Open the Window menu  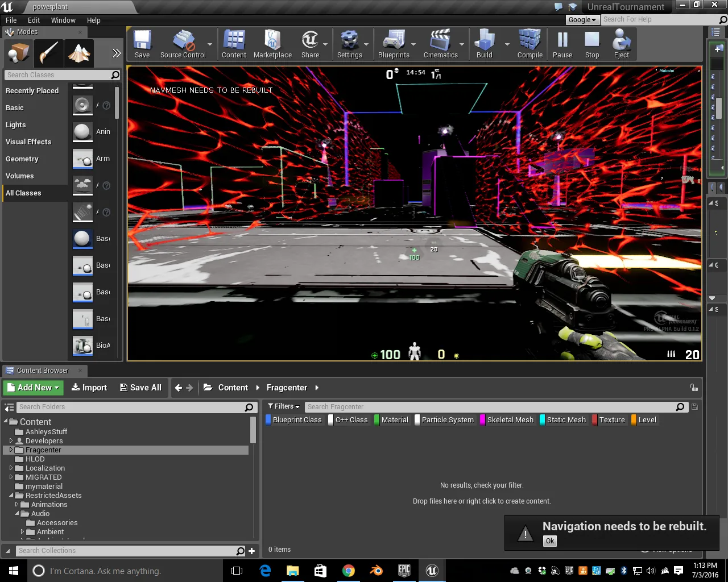point(63,20)
